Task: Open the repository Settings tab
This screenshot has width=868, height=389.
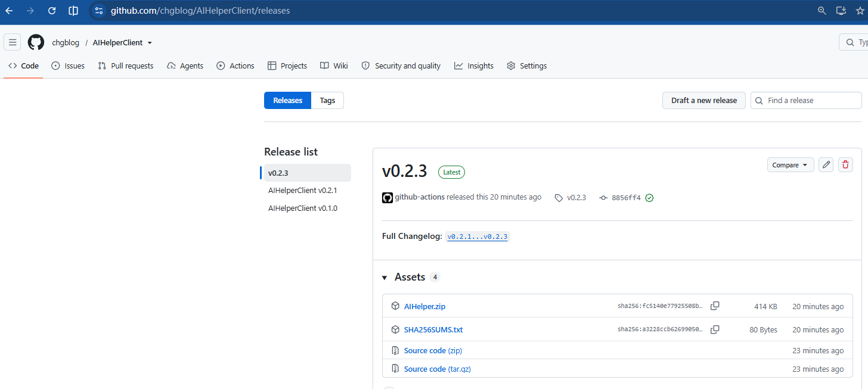Action: click(527, 66)
